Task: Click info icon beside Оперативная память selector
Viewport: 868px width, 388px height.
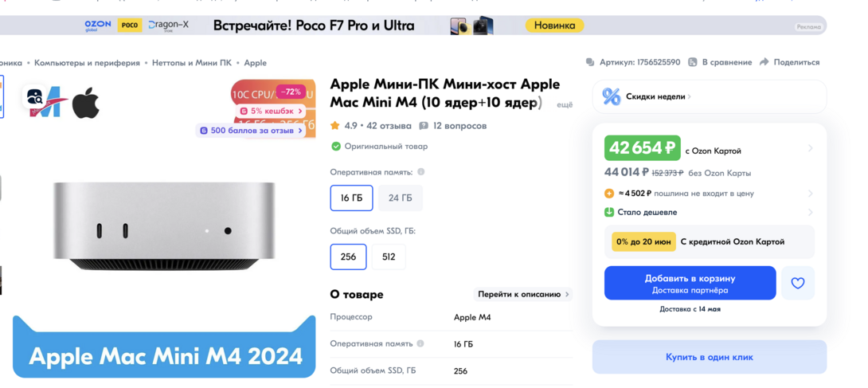Action: [420, 172]
